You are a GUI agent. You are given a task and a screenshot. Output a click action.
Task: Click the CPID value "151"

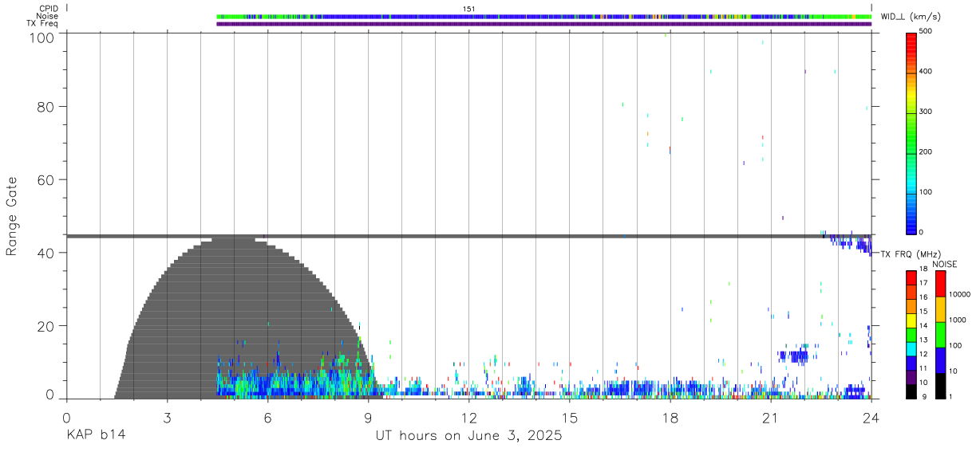click(x=468, y=9)
